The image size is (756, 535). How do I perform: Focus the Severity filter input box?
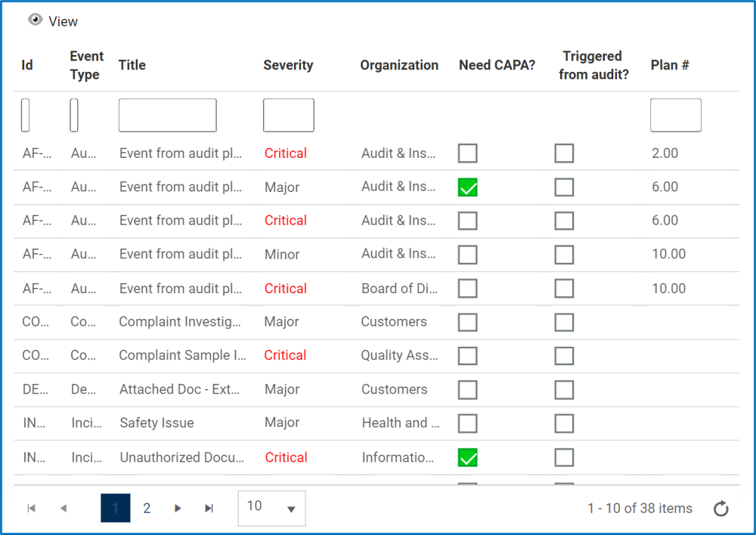tap(288, 116)
